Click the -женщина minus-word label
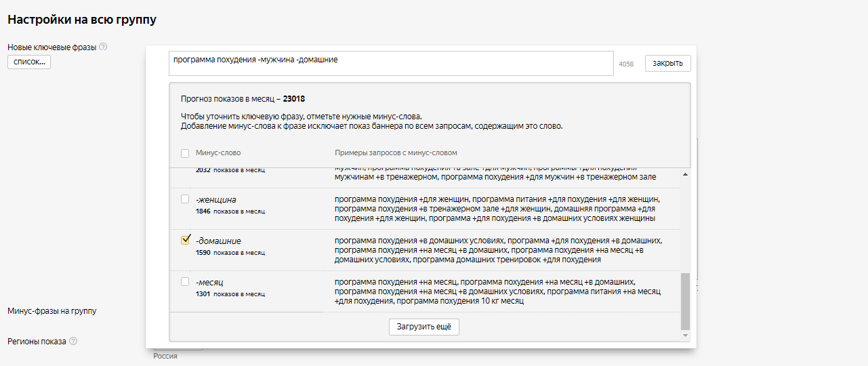Viewport: 868px width, 366px height. pos(215,200)
